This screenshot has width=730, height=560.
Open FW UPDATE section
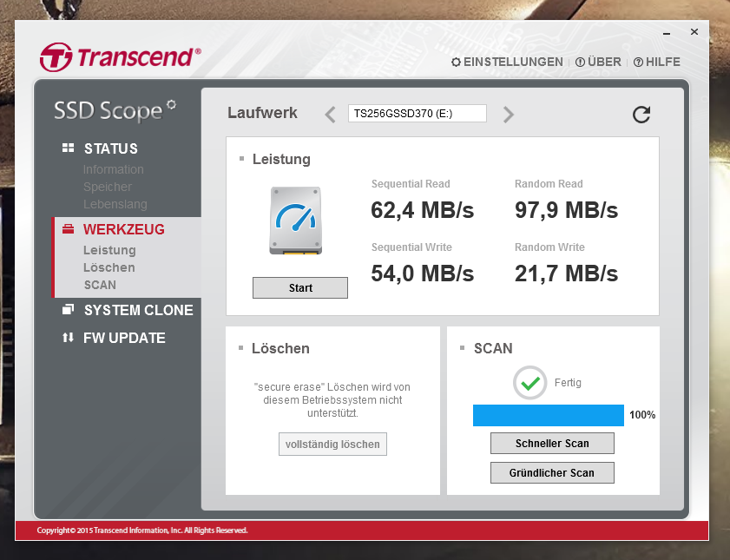coord(124,338)
